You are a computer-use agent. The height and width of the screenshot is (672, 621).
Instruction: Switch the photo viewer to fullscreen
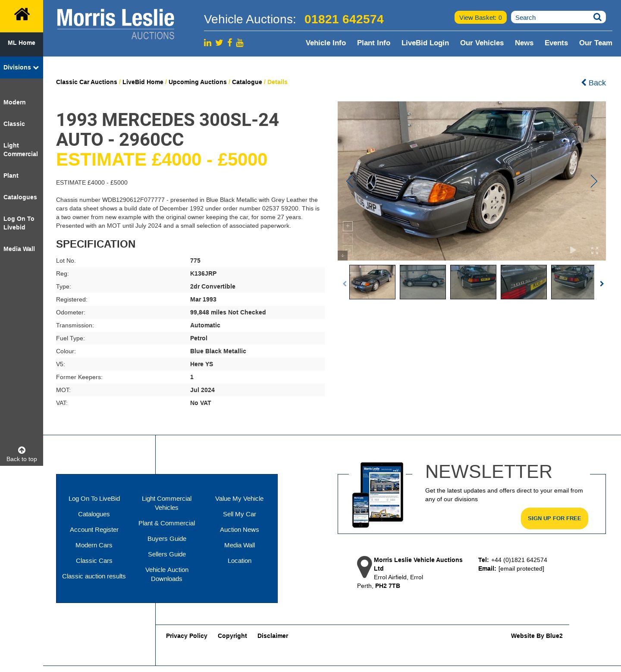pyautogui.click(x=595, y=251)
